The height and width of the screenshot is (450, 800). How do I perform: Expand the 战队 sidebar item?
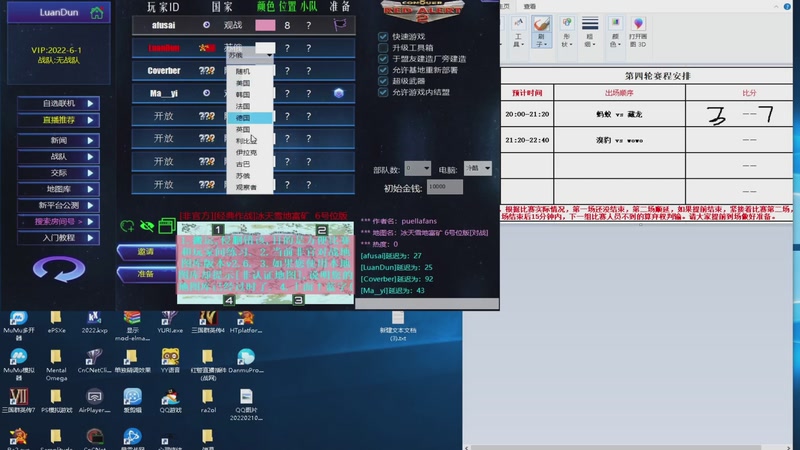tap(59, 157)
